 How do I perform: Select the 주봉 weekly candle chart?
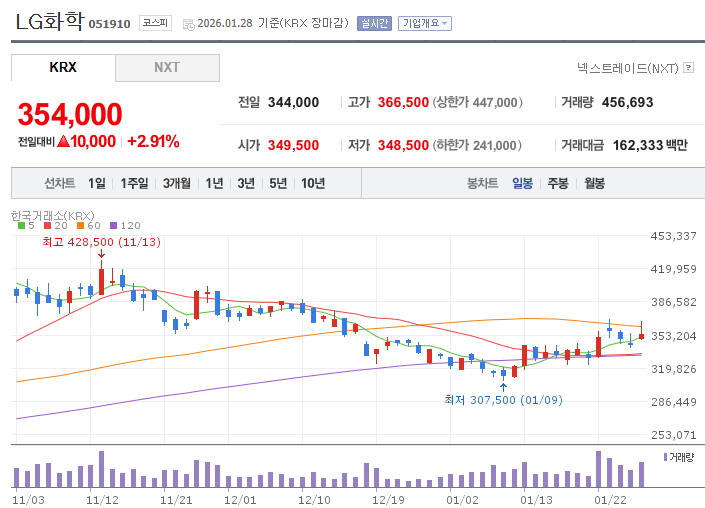(558, 183)
